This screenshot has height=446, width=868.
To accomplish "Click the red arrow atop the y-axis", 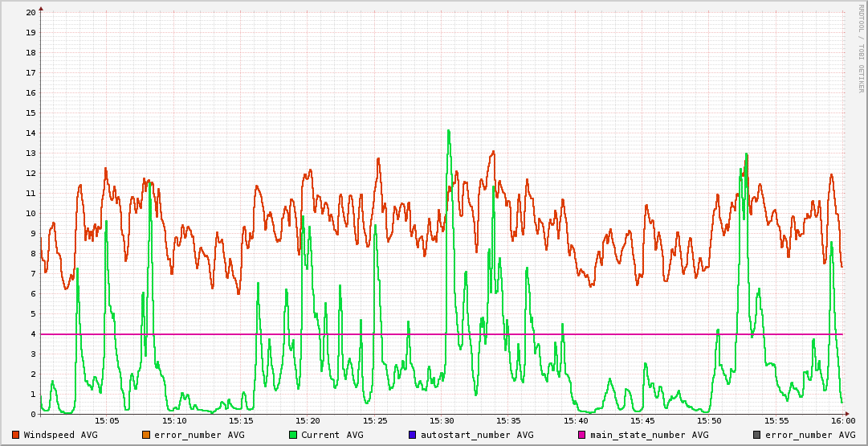I will (x=41, y=8).
